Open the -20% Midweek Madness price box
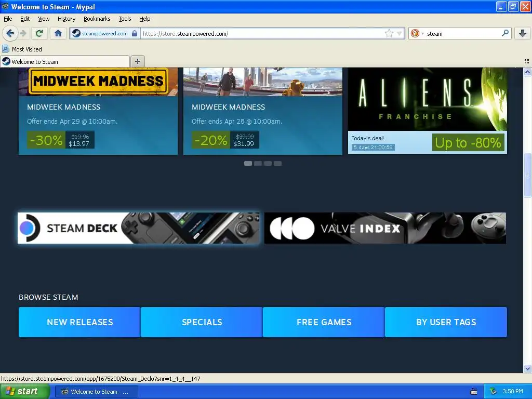This screenshot has width=532, height=399. [225, 140]
